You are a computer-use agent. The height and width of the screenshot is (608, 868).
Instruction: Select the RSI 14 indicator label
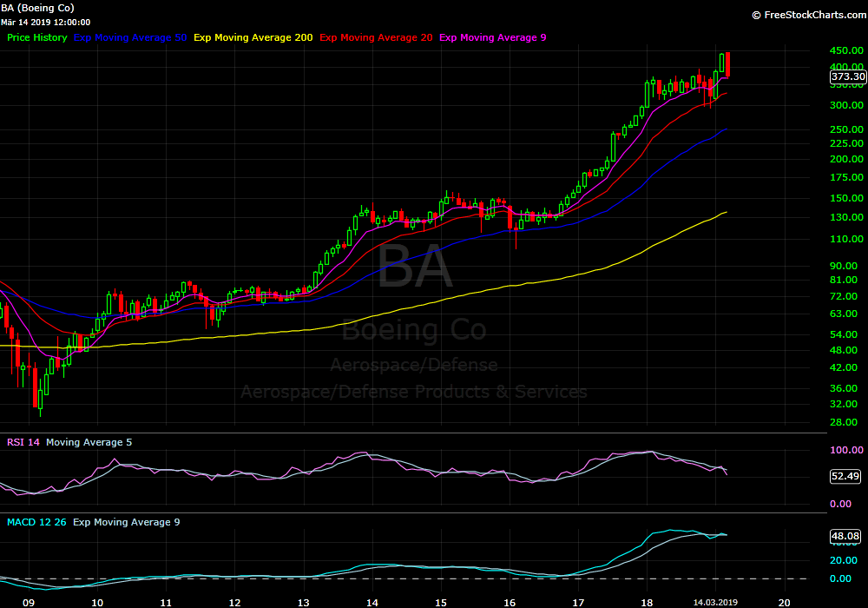[23, 442]
